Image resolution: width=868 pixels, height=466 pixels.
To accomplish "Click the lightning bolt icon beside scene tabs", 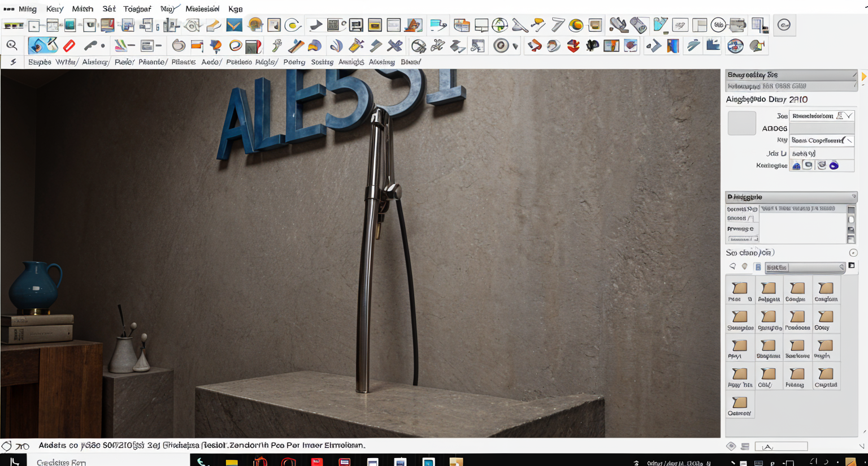I will pos(13,62).
